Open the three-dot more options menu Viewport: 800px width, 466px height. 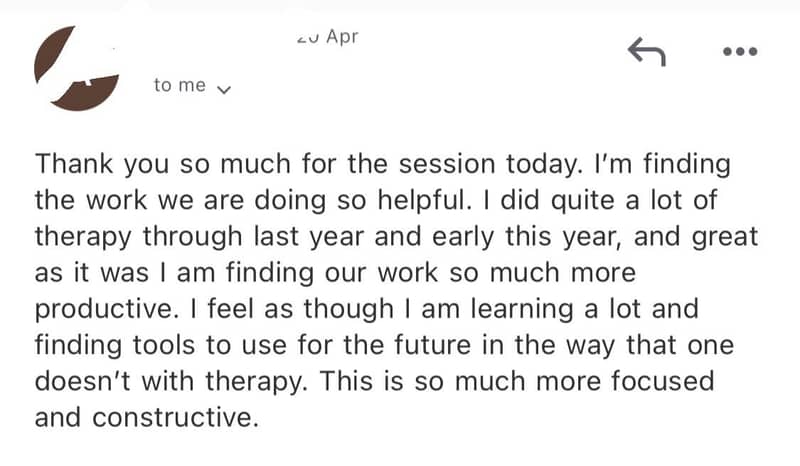740,51
